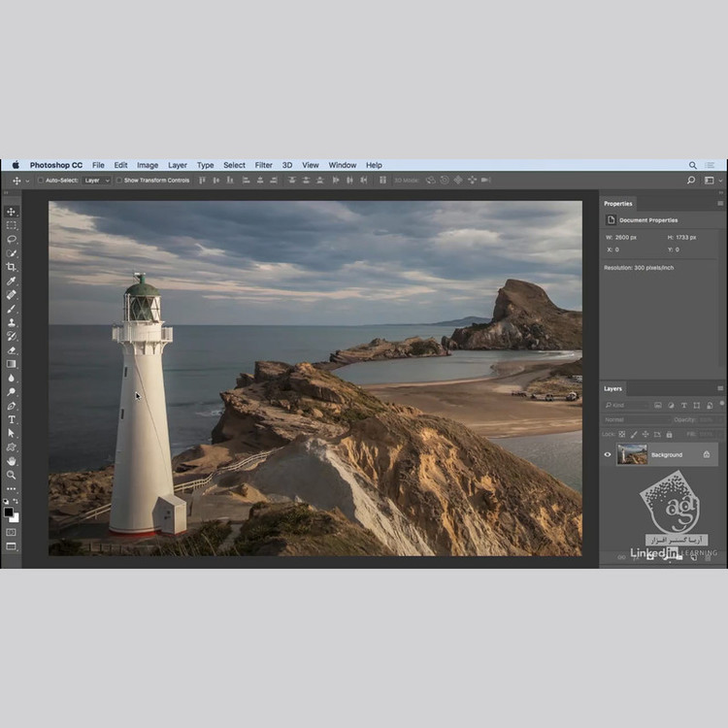Open the Filter menu
Image resolution: width=728 pixels, height=728 pixels.
click(x=263, y=165)
